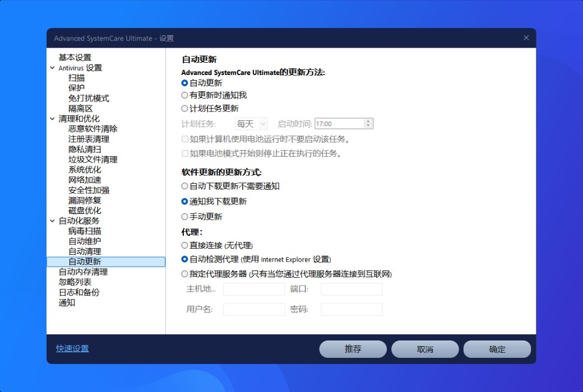This screenshot has height=392, width=583.
Task: Select the 扫描 settings page
Action: point(76,78)
